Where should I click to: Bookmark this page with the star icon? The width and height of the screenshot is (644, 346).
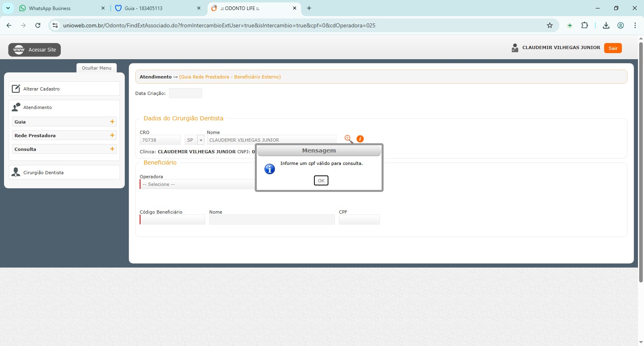pyautogui.click(x=550, y=25)
